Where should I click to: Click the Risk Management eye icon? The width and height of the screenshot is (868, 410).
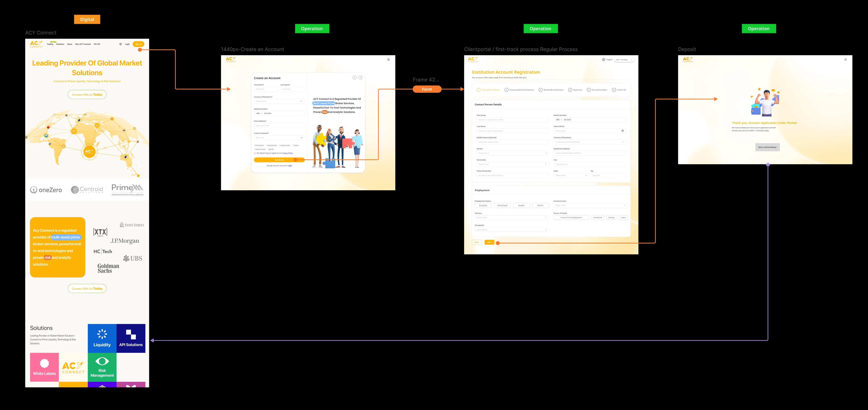click(102, 361)
